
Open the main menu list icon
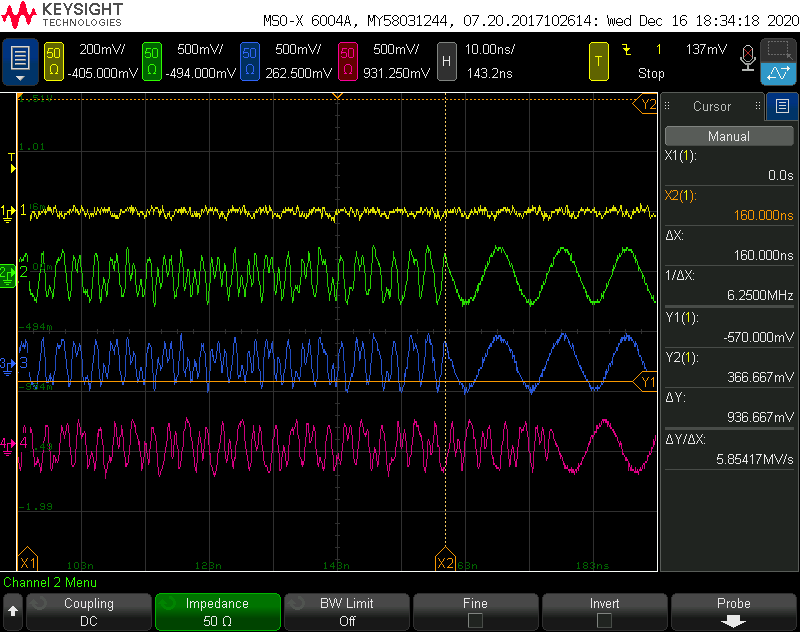pos(20,61)
